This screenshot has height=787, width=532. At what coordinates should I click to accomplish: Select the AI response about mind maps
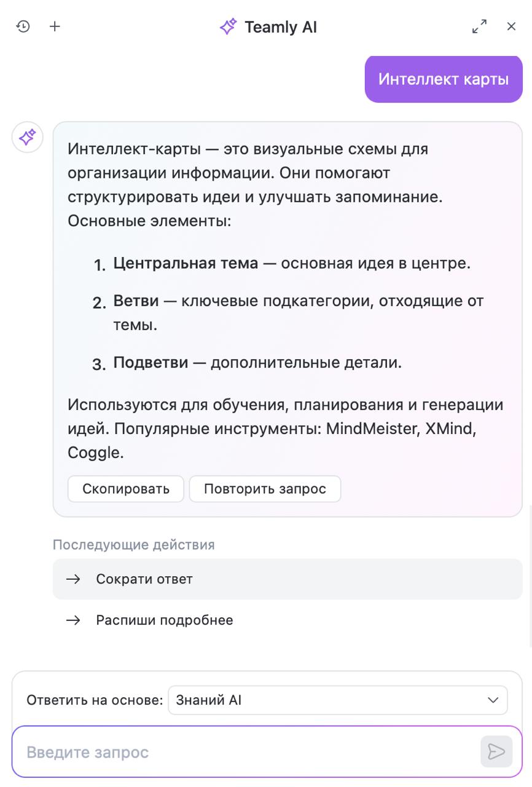coord(286,307)
